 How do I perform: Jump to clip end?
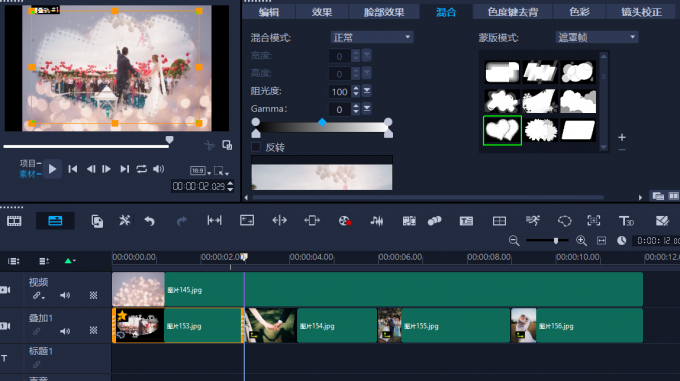[x=124, y=169]
